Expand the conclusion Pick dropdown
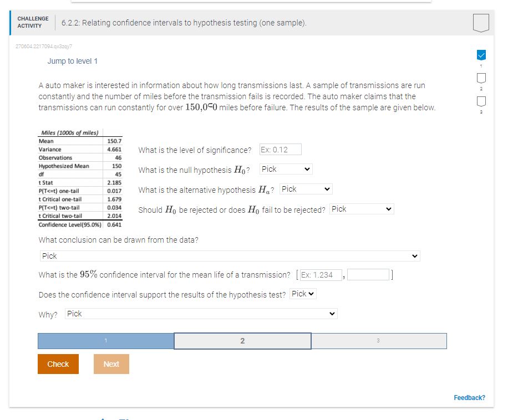Image resolution: width=513 pixels, height=420 pixels. pos(228,255)
